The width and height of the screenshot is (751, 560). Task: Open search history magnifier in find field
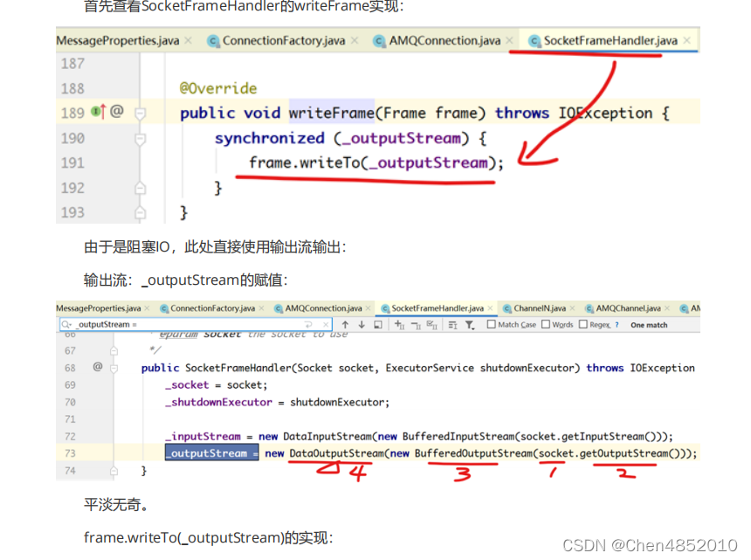pyautogui.click(x=66, y=324)
